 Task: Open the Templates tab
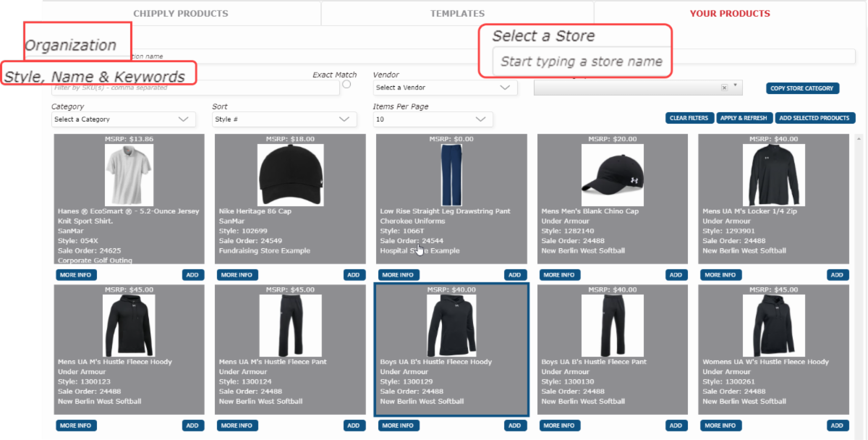pyautogui.click(x=457, y=13)
